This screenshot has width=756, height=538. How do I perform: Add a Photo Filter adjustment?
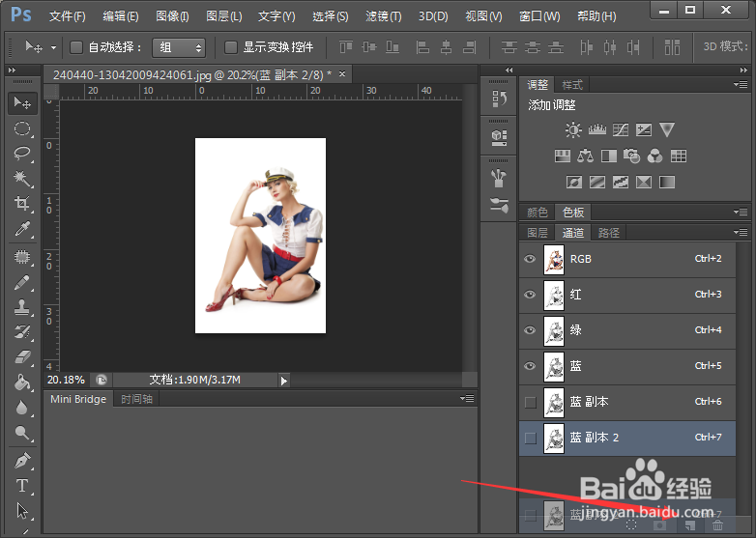(631, 156)
